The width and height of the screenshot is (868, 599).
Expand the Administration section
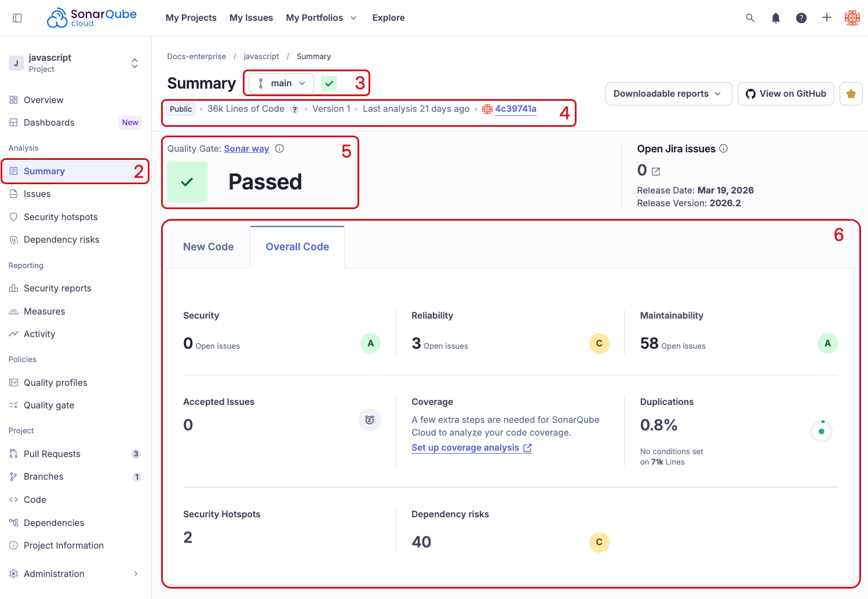[75, 574]
